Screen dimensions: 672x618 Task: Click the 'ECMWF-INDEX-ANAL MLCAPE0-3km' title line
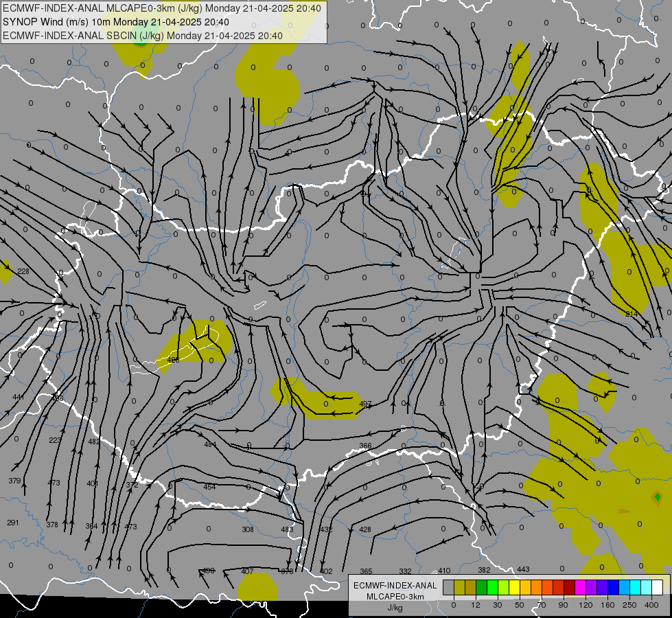162,8
